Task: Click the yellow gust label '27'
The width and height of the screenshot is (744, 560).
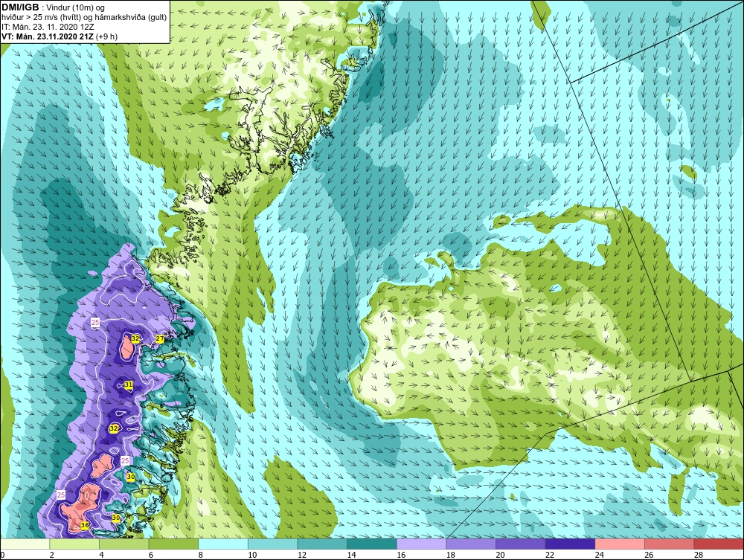Action: (x=160, y=338)
